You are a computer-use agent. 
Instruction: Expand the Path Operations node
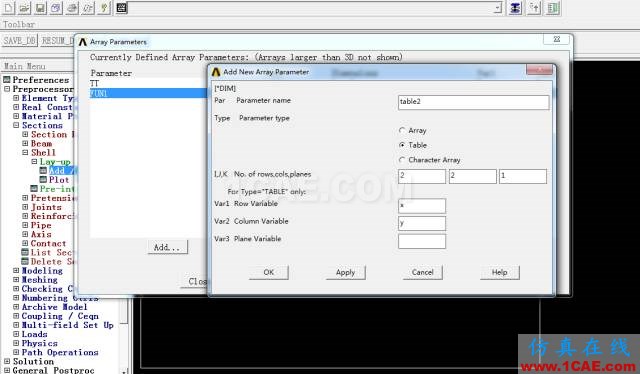pyautogui.click(x=16, y=352)
